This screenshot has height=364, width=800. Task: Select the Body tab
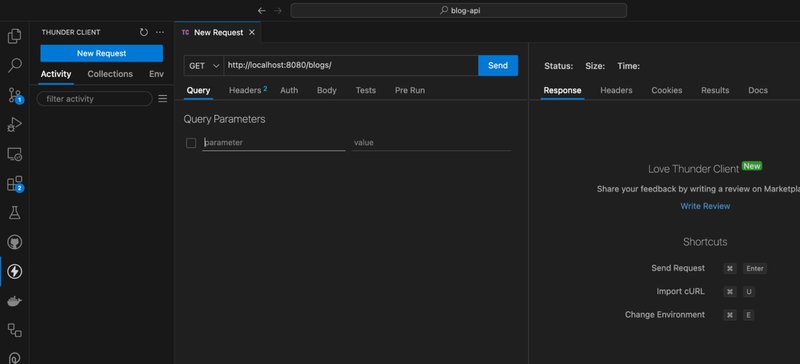327,90
